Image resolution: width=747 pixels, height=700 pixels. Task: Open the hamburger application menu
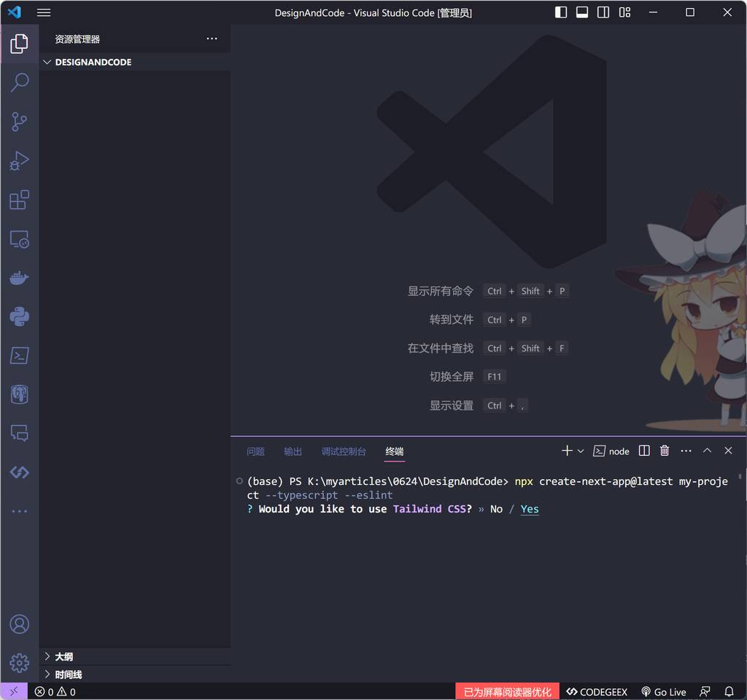point(44,12)
